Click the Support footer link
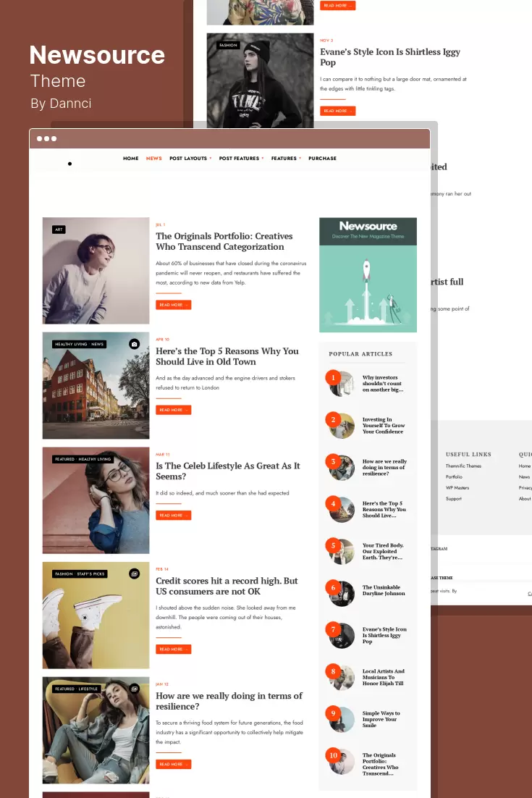This screenshot has height=798, width=532. point(454,499)
